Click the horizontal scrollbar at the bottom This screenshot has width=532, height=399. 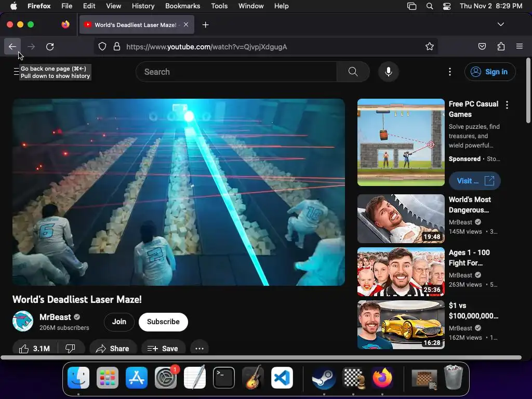tap(261, 357)
